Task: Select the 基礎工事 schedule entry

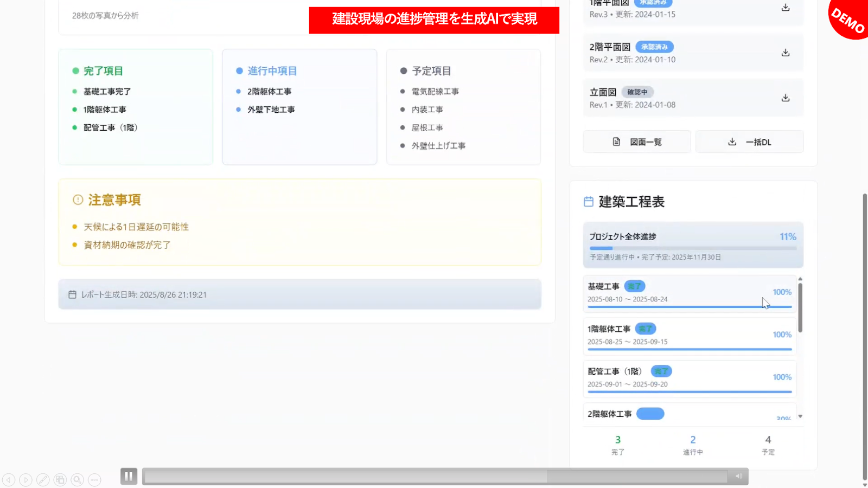Action: click(689, 293)
